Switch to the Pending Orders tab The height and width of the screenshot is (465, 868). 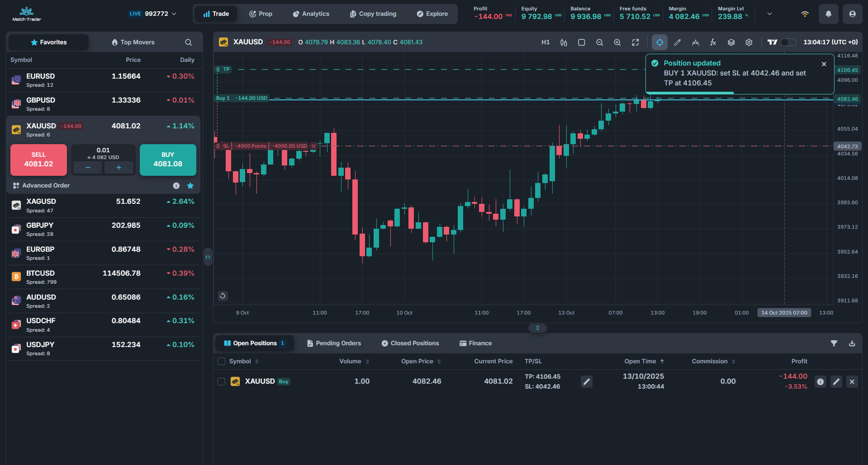coord(334,343)
